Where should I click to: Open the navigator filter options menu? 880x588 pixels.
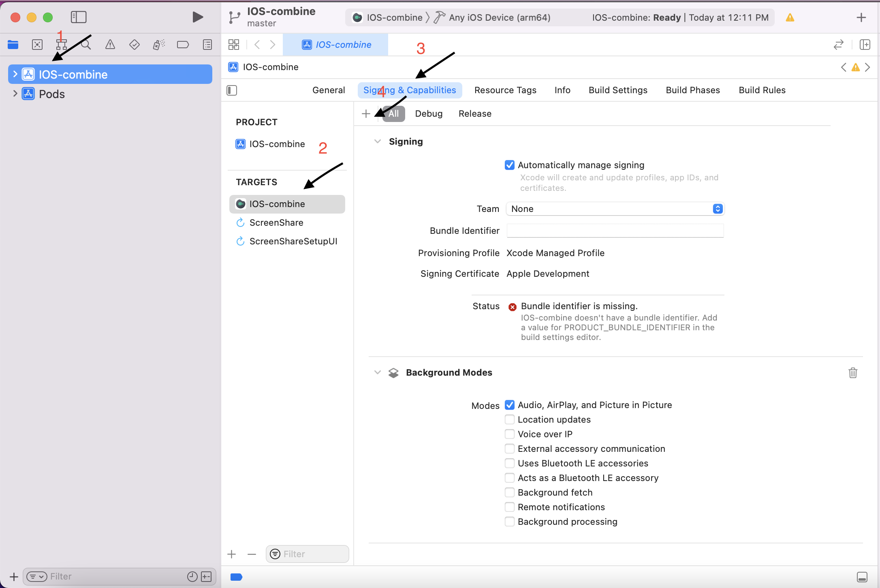pos(37,577)
